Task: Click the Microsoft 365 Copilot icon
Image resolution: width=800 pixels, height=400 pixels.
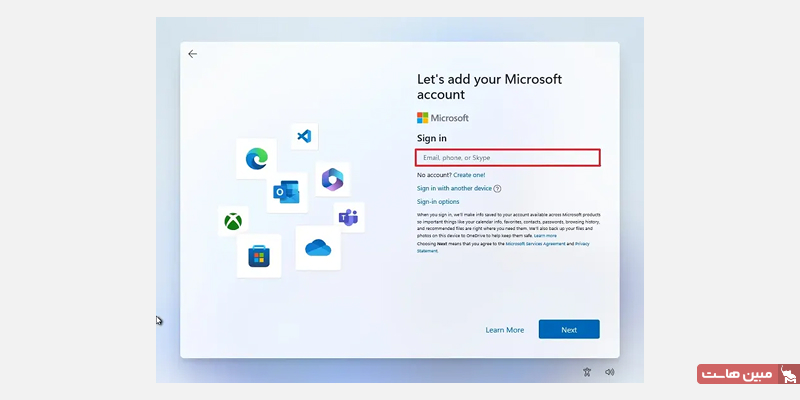Action: point(333,180)
